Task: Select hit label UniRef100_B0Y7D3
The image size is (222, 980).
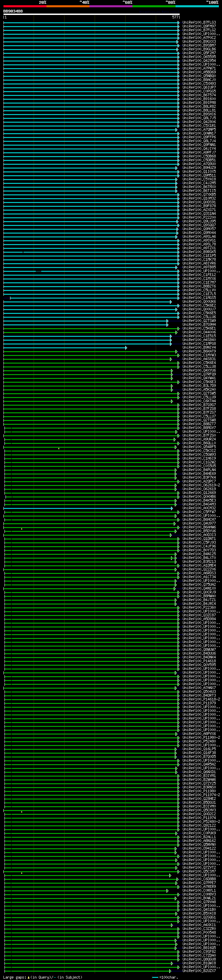Action: (199, 550)
